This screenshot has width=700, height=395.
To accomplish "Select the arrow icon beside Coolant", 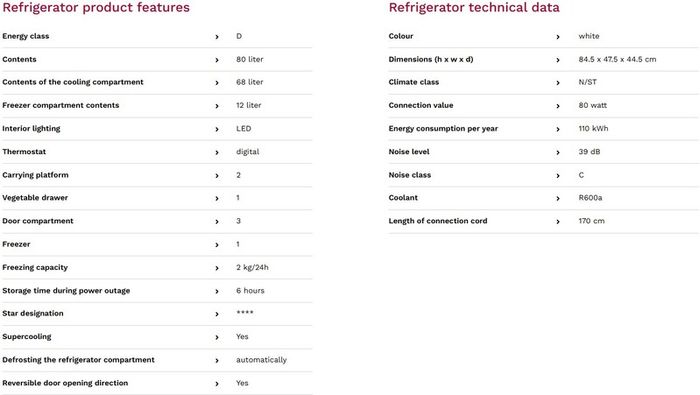I will [x=558, y=198].
